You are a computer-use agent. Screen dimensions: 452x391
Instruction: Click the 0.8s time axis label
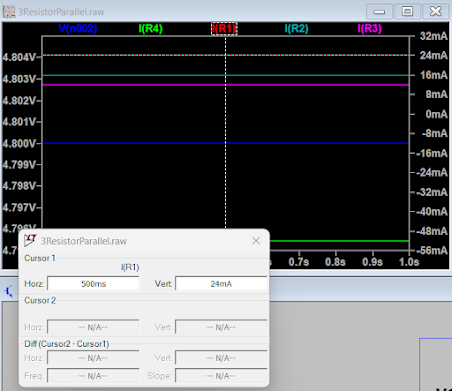pos(335,262)
